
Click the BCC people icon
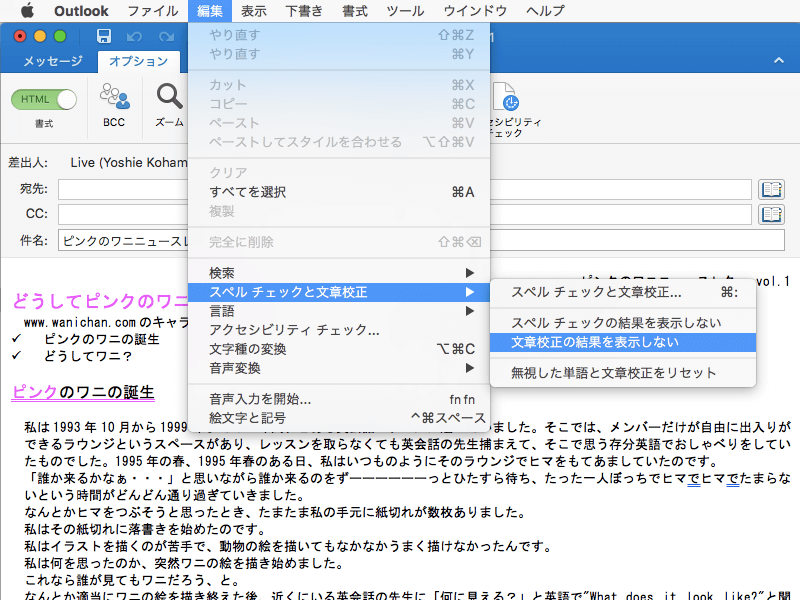click(x=114, y=96)
